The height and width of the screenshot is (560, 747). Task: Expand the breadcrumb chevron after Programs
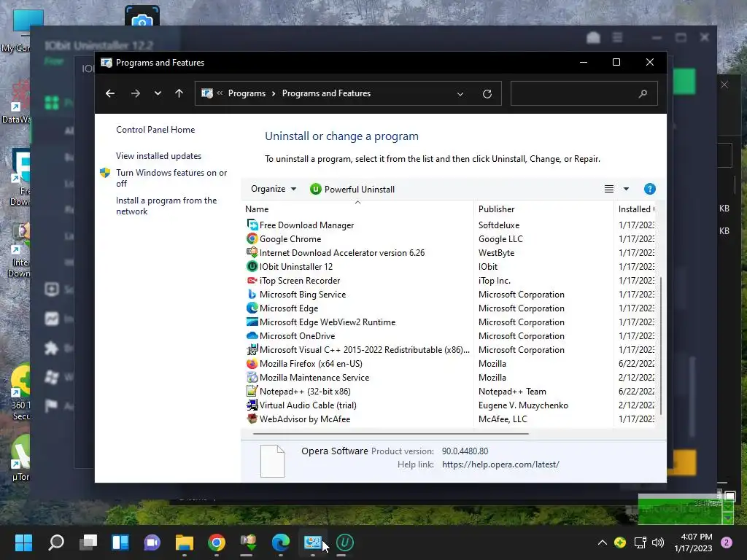coord(274,94)
